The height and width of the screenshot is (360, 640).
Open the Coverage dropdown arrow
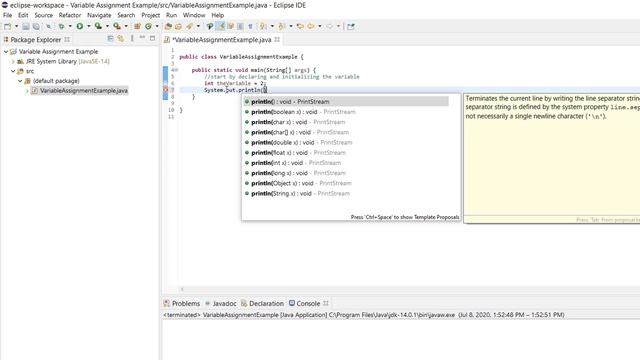click(x=107, y=27)
